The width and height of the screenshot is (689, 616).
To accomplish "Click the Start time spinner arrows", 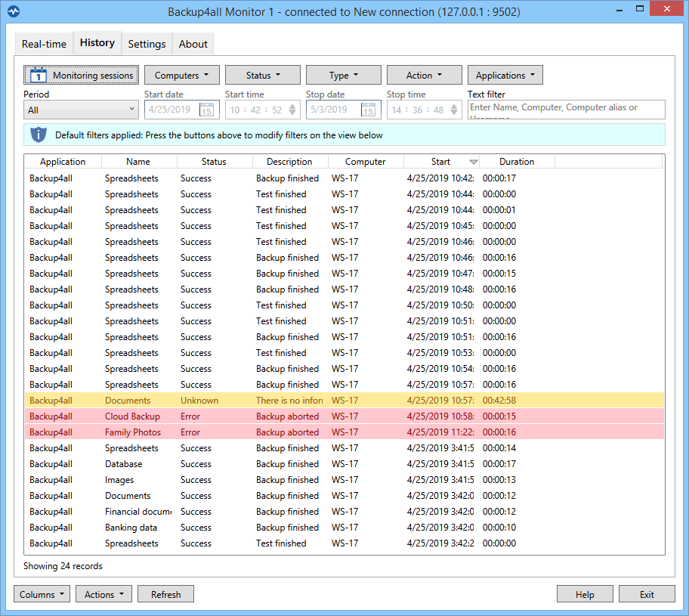I will click(292, 110).
